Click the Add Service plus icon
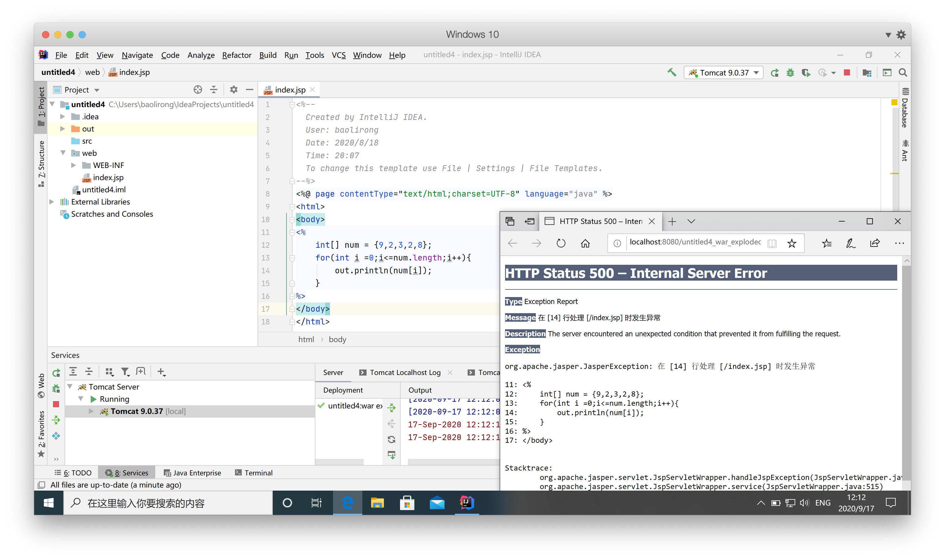Image resolution: width=945 pixels, height=560 pixels. click(162, 372)
